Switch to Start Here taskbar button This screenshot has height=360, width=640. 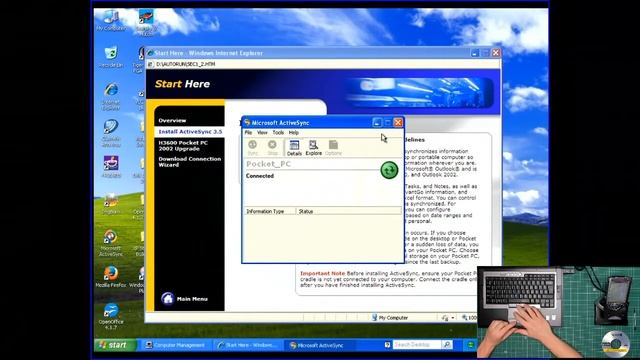click(248, 345)
